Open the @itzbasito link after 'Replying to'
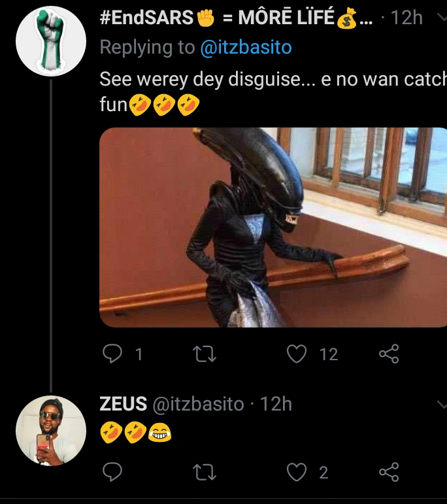The image size is (447, 504). pyautogui.click(x=245, y=47)
